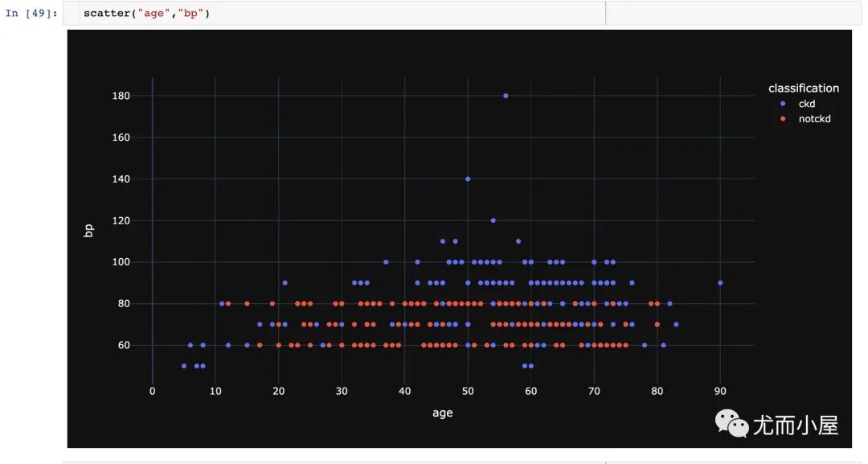Image resolution: width=868 pixels, height=464 pixels.
Task: Click the x-axis tick label 30
Action: [342, 391]
